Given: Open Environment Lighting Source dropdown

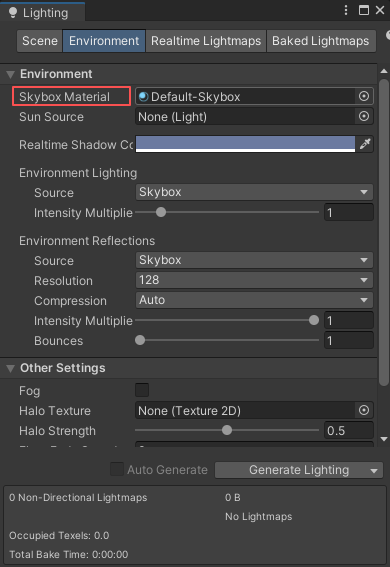Looking at the screenshot, I should click(x=254, y=192).
